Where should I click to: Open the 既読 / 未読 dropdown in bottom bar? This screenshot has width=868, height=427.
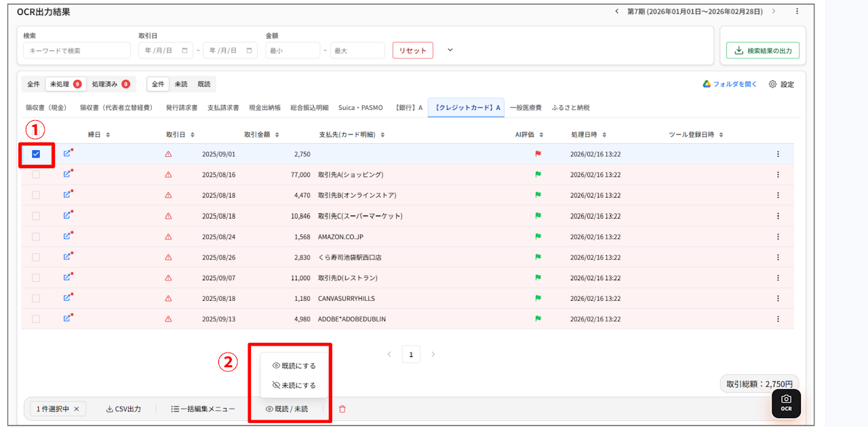coord(287,409)
